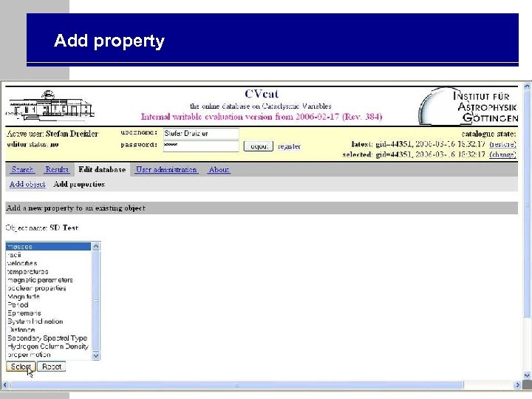The width and height of the screenshot is (532, 399).
Task: Click the CVcat title heading
Action: [x=262, y=94]
